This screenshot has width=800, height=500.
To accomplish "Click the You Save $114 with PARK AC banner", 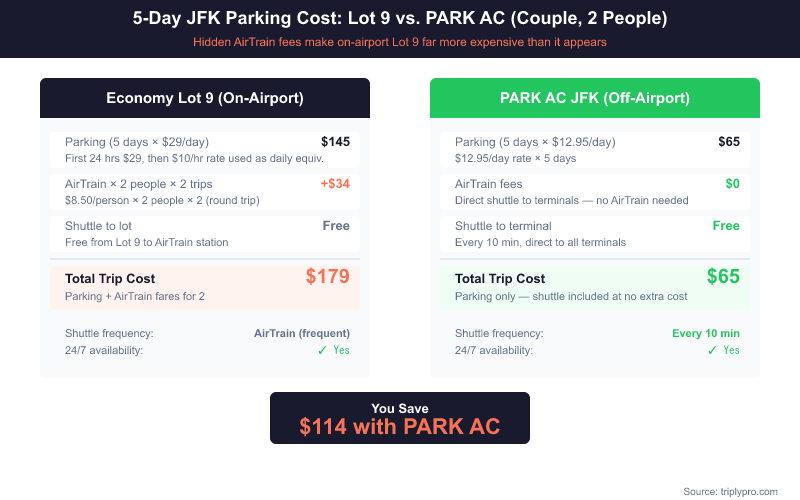I will coord(400,418).
